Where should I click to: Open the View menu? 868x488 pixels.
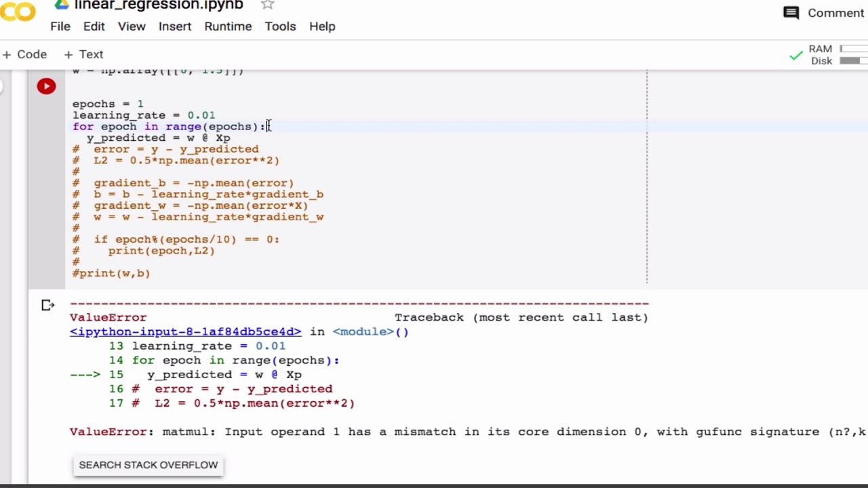132,26
